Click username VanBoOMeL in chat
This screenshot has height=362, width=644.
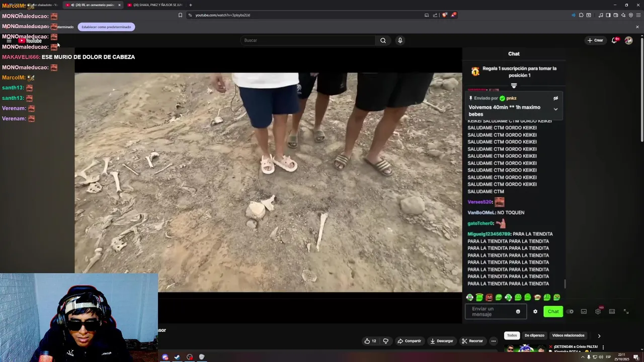[x=481, y=213]
